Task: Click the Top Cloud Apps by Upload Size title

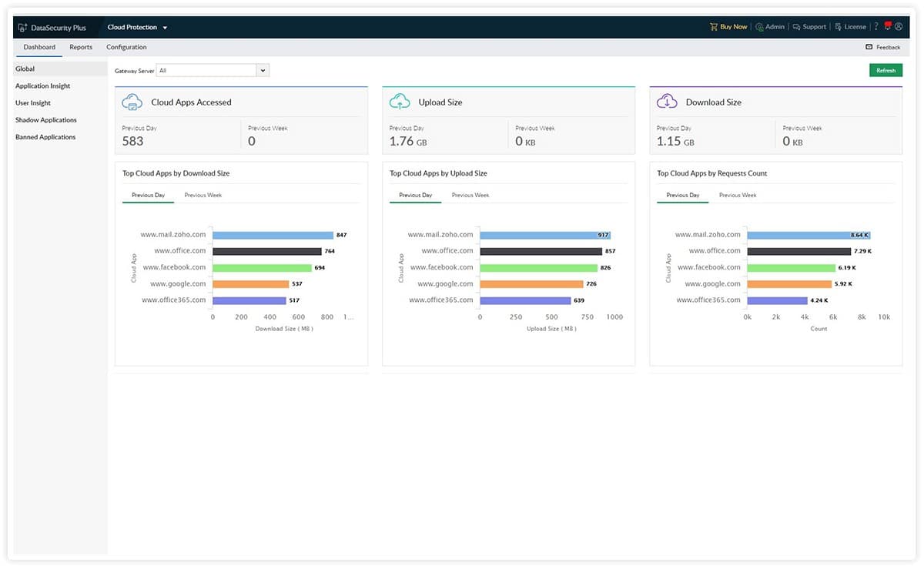Action: (438, 173)
